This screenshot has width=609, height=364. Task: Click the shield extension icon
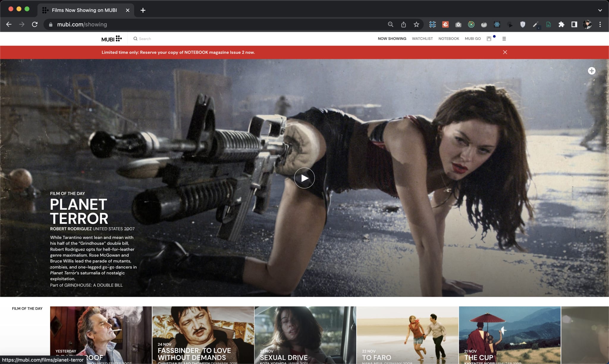coord(523,24)
